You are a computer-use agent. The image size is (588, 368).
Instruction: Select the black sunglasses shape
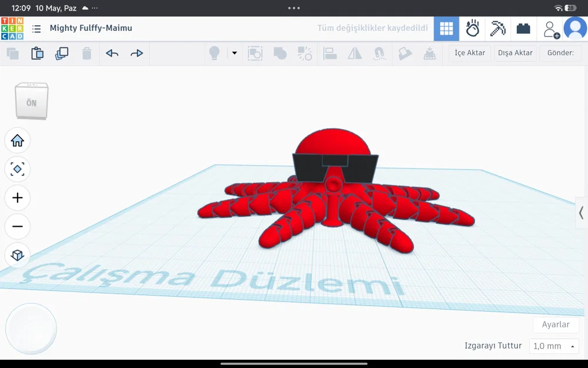pos(335,167)
